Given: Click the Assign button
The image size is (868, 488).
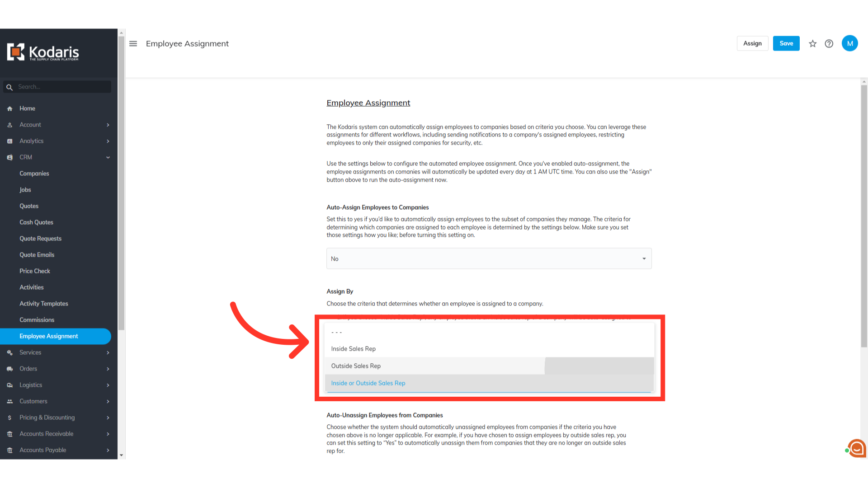Looking at the screenshot, I should [752, 43].
